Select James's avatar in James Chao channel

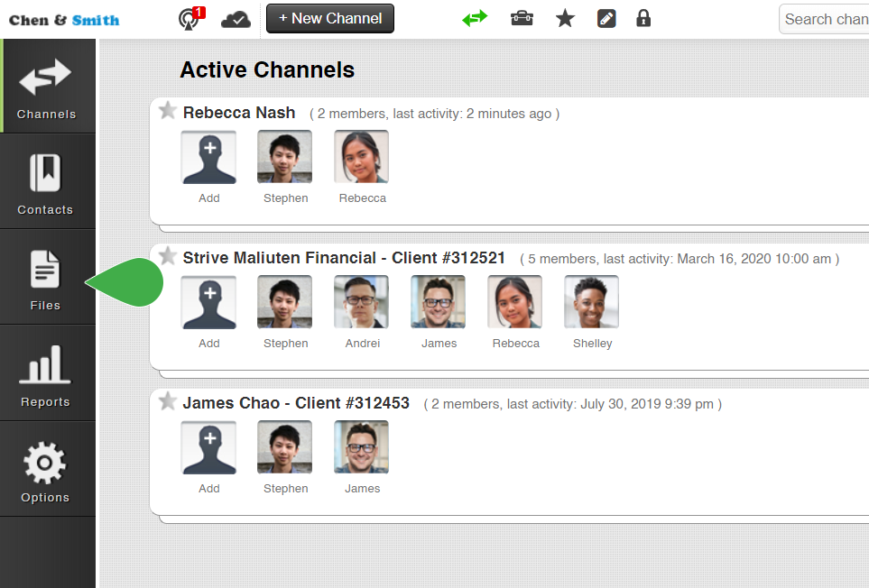pyautogui.click(x=361, y=446)
